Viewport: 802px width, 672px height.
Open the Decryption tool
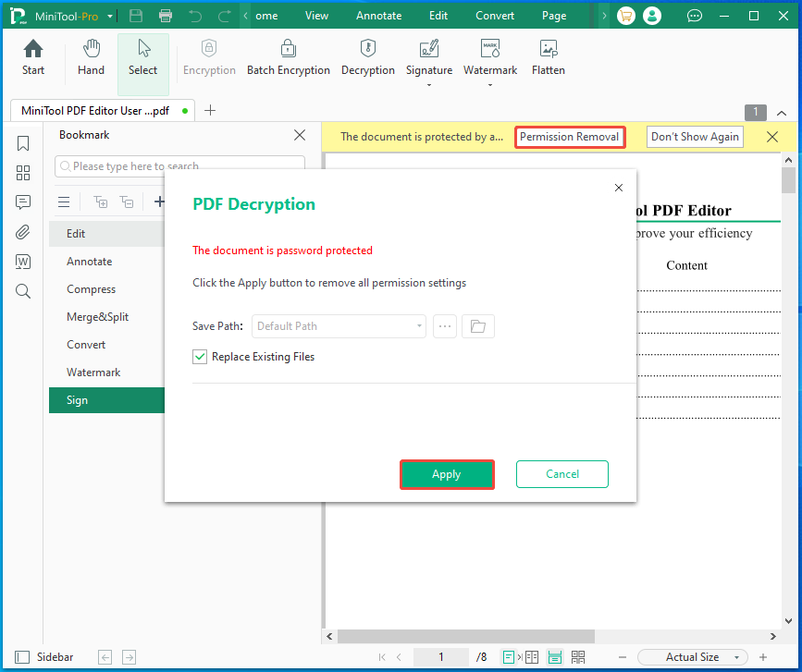tap(368, 57)
